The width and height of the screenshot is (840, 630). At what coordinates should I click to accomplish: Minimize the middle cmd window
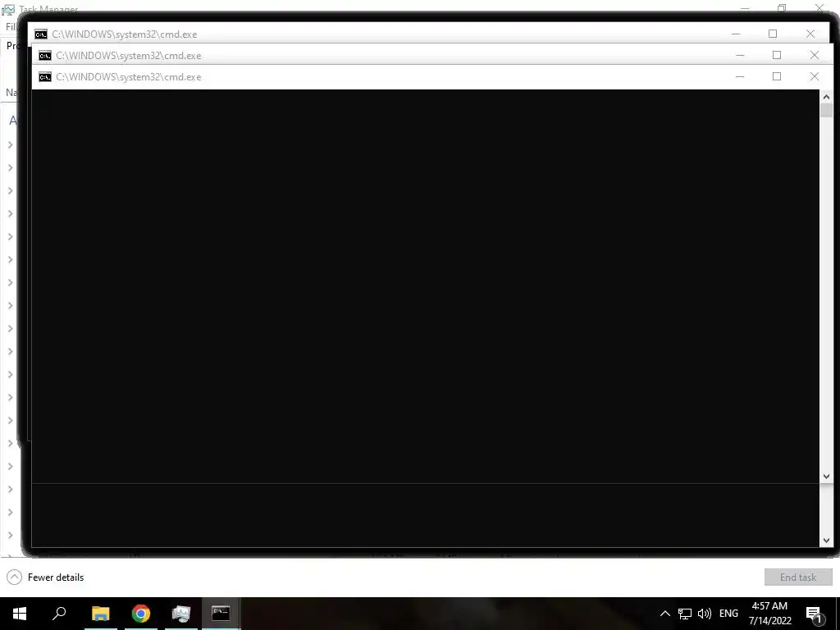(740, 55)
